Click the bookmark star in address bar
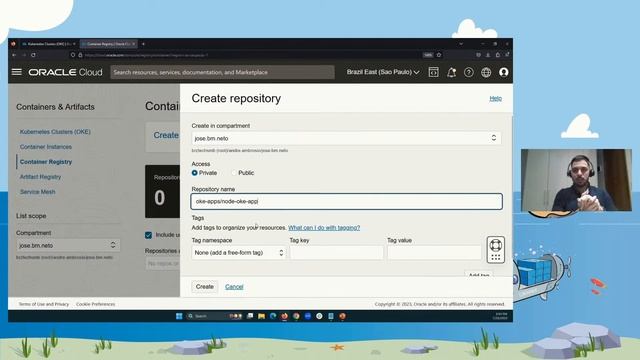This screenshot has height=360, width=640. click(x=439, y=55)
